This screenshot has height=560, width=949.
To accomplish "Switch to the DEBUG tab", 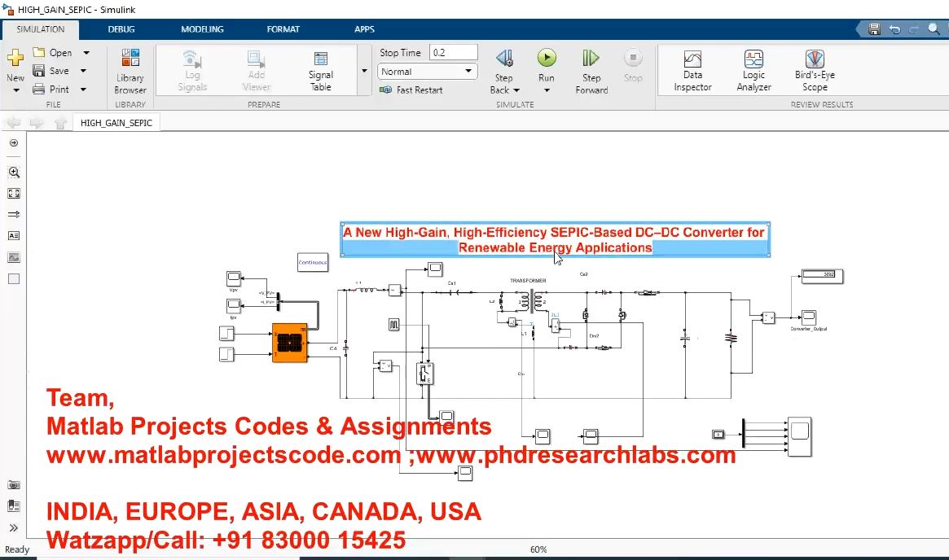I will (121, 29).
